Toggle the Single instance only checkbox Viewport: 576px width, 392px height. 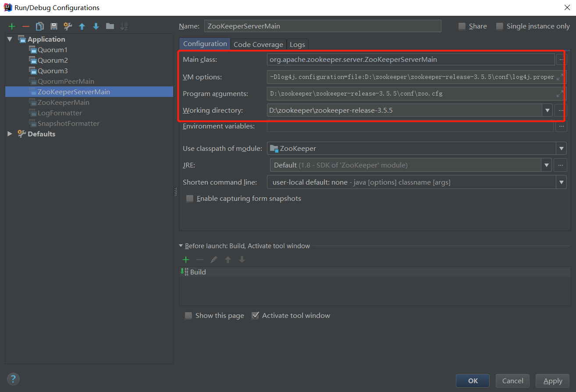tap(500, 26)
